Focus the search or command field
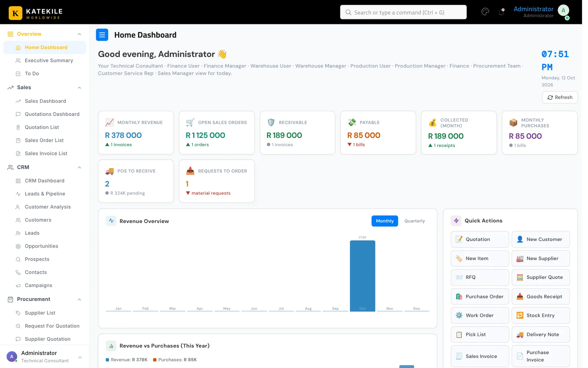This screenshot has width=588, height=368. (403, 12)
